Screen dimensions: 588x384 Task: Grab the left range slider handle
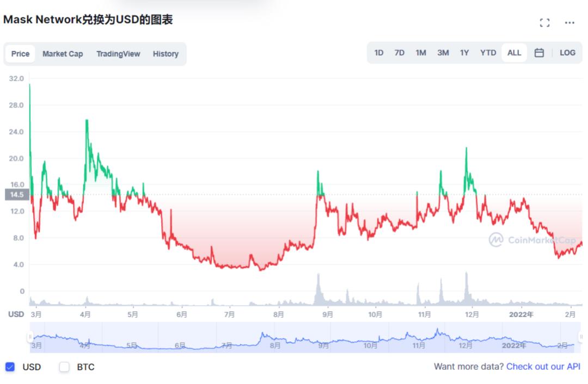pos(30,337)
